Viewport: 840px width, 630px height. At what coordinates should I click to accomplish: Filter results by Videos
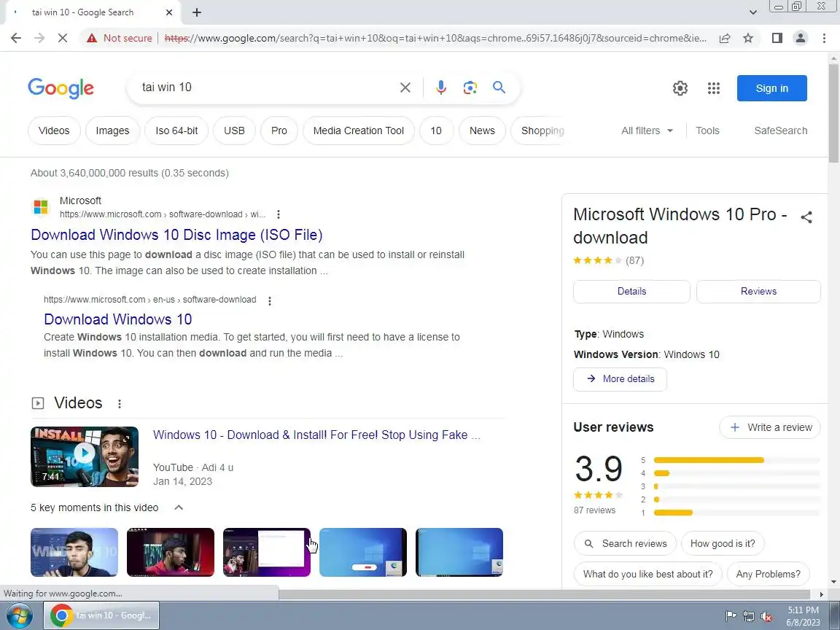point(54,131)
